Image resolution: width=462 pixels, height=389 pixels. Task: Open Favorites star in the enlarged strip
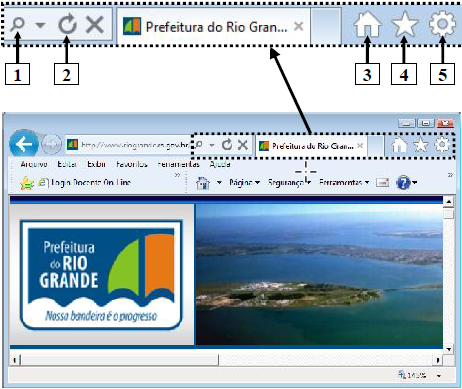(x=404, y=24)
